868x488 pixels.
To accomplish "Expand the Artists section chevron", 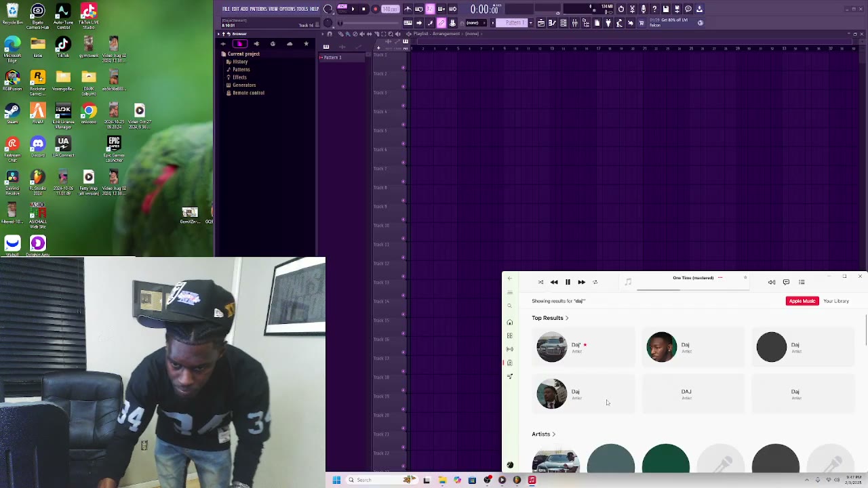I will coord(553,434).
